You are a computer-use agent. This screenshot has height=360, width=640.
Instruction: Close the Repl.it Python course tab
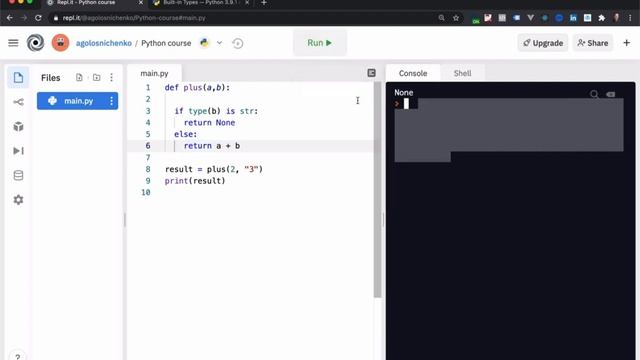[x=141, y=3]
